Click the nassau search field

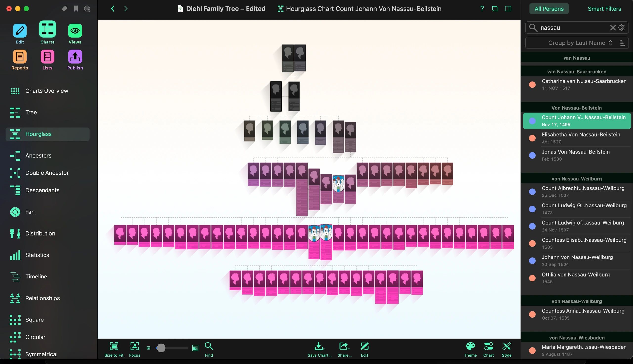[x=573, y=28]
